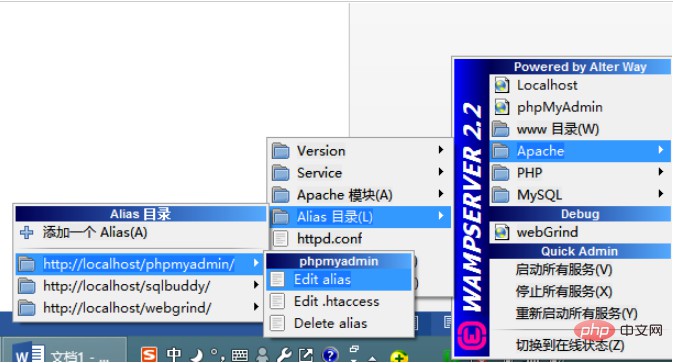Expand the Alias 目录(L) submenu arrow
The width and height of the screenshot is (673, 363).
tap(441, 216)
